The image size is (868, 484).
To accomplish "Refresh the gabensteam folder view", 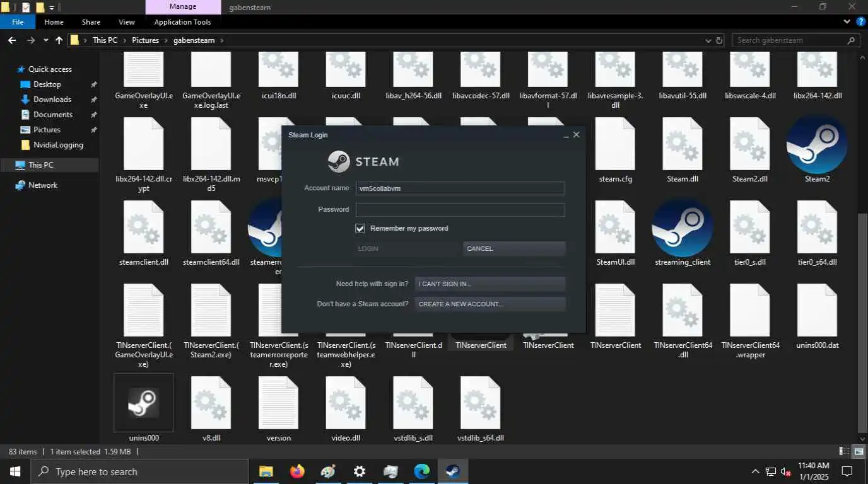I will tap(719, 40).
